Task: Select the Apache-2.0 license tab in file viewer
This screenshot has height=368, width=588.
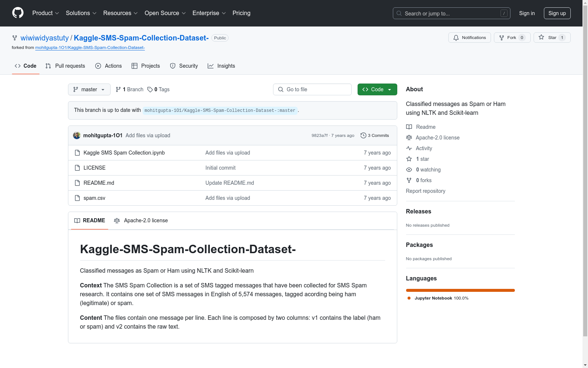Action: (141, 220)
